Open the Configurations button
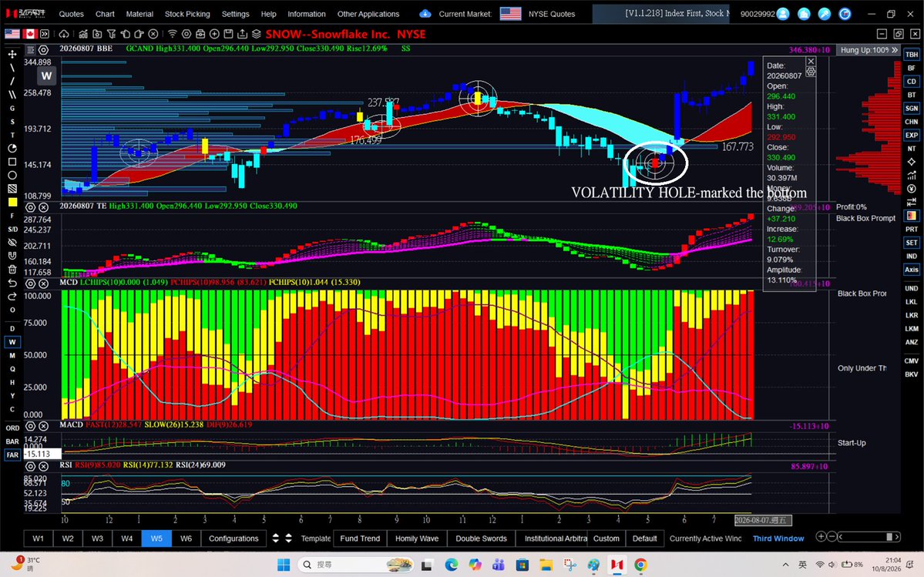The image size is (924, 577). tap(234, 538)
